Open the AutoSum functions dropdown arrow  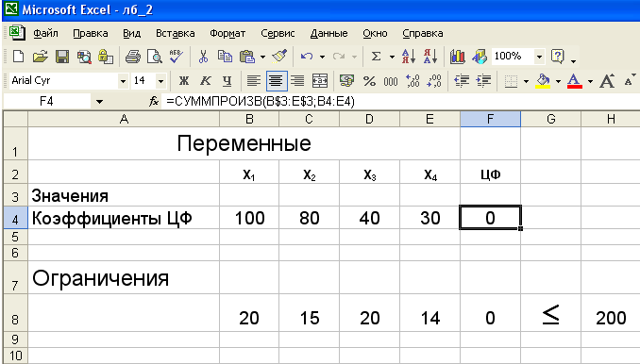pos(392,57)
